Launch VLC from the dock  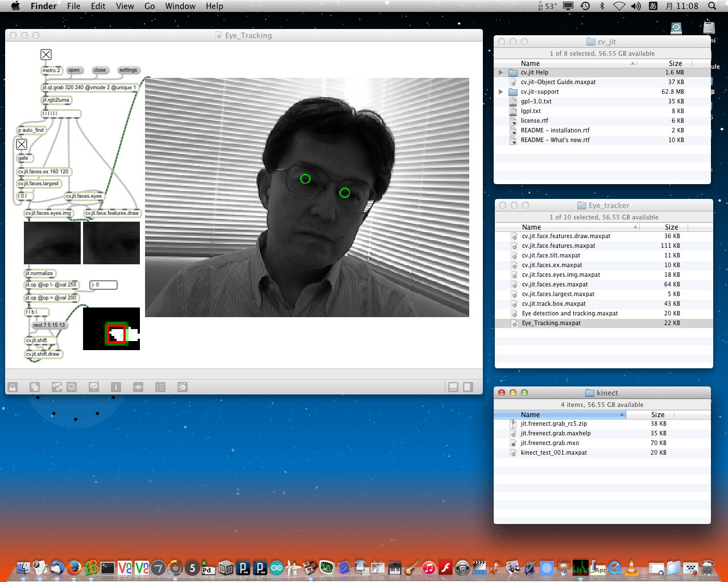[631, 567]
